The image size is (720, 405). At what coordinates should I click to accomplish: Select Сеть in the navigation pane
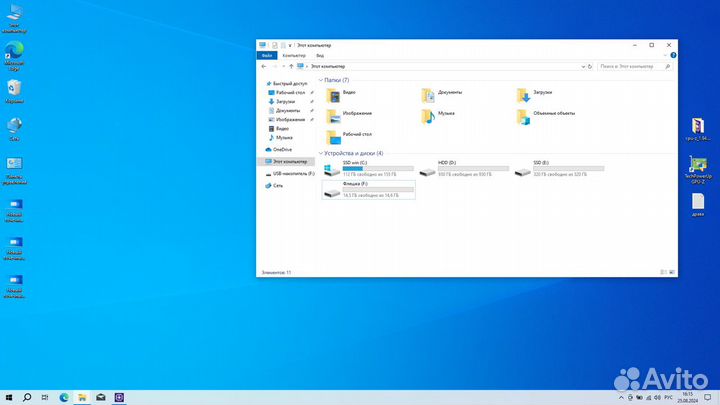click(274, 186)
